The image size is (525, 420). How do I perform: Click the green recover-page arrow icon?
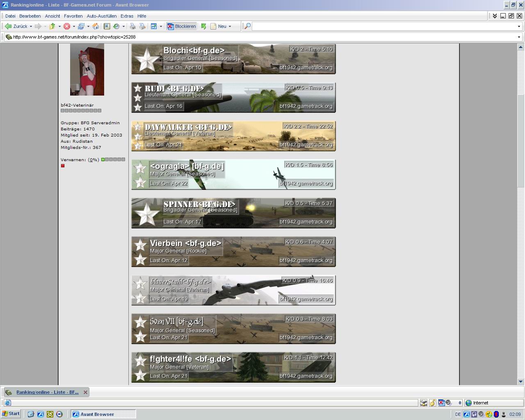203,26
